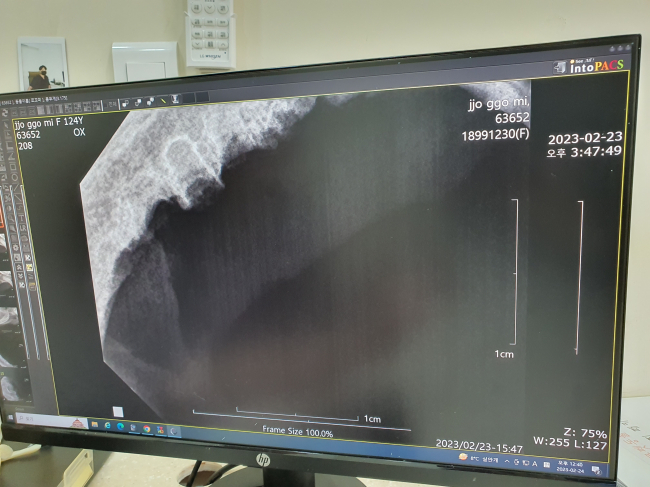
Task: Expand the hidden system tray icons chevron
Action: point(507,461)
